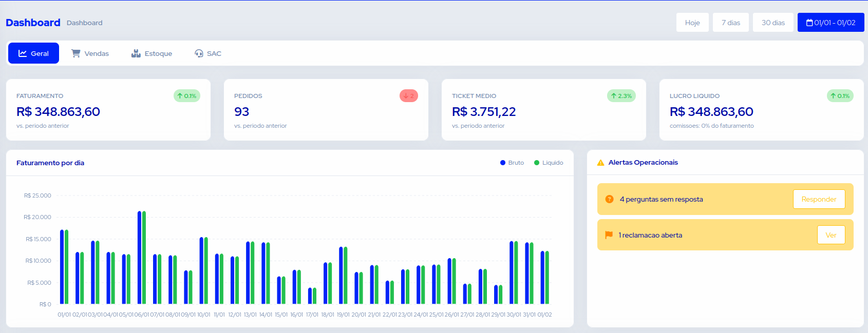This screenshot has height=333, width=868.
Task: Toggle the Bruto legend series
Action: coord(512,163)
